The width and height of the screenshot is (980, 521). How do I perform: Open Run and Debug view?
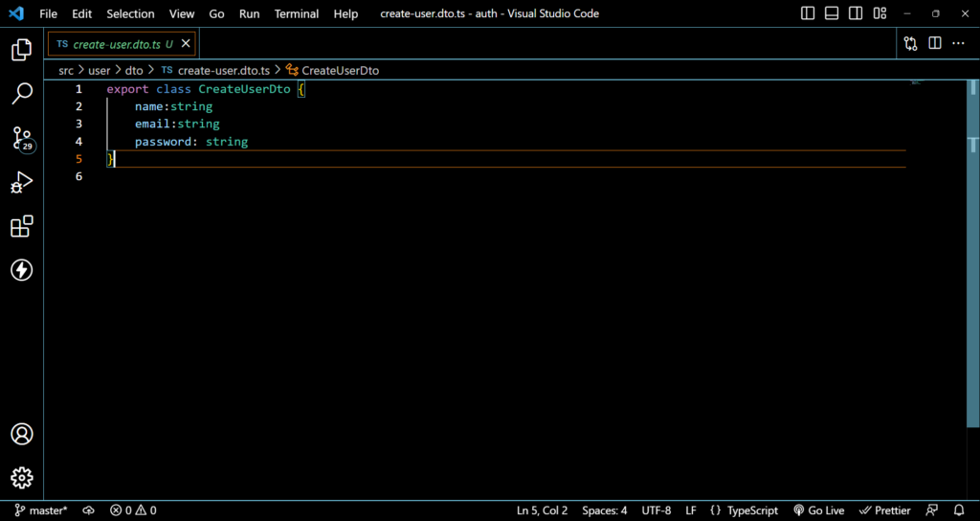click(x=22, y=183)
